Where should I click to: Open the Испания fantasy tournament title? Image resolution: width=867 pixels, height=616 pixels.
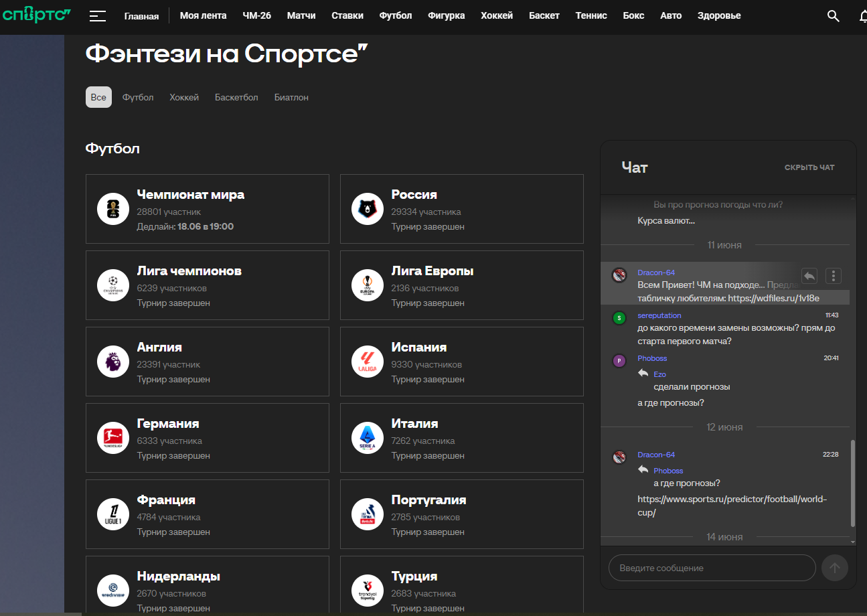(419, 348)
